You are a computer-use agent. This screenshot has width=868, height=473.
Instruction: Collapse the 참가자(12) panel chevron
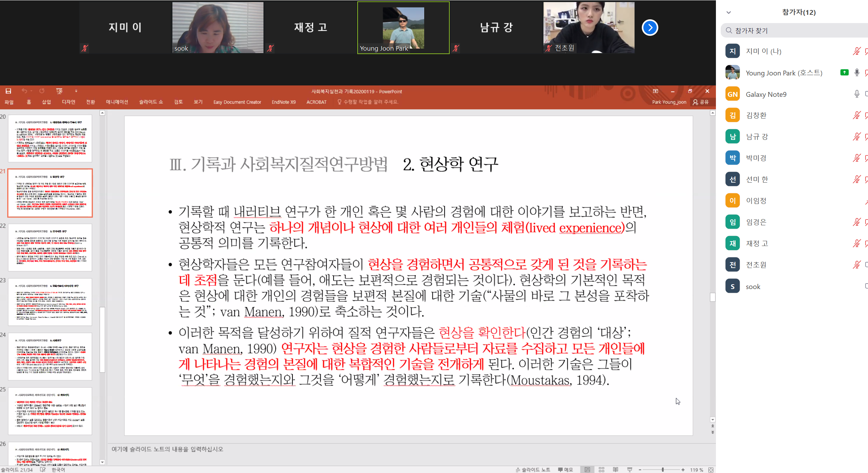(x=729, y=12)
